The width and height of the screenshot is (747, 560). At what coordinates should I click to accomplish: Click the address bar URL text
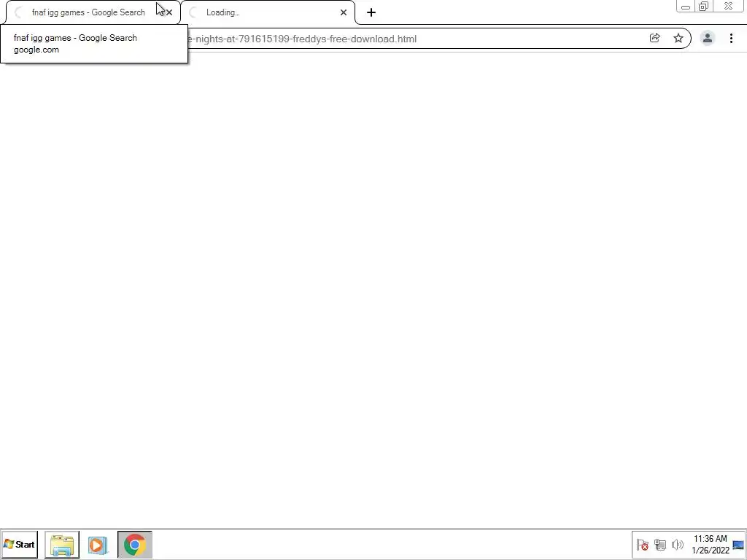[x=302, y=39]
